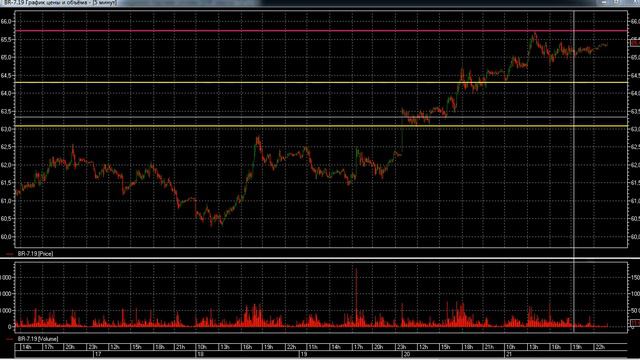
Task: Click the 66,0 label on left price axis
Action: point(7,22)
